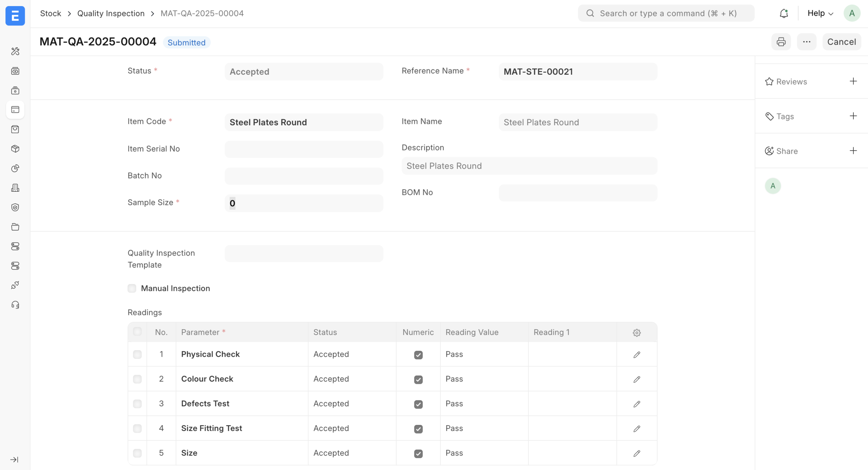Select the Colour Check row checkbox
Image resolution: width=868 pixels, height=470 pixels.
[x=137, y=379]
